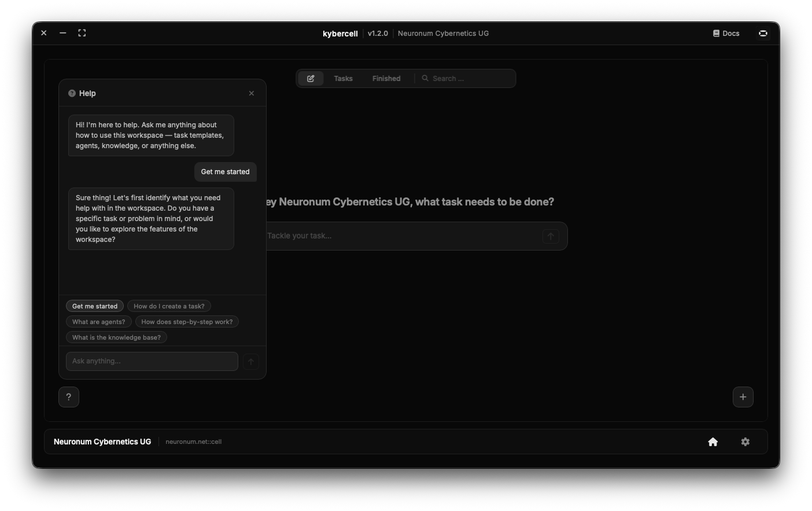Screen dimensions: 812x511
Task: Open the new task compose icon tab
Action: (x=311, y=79)
